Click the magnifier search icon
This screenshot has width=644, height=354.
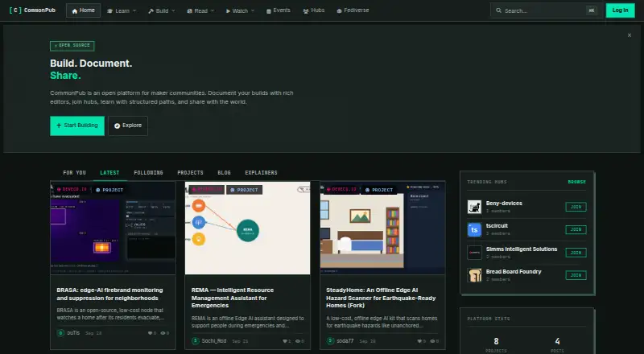498,10
